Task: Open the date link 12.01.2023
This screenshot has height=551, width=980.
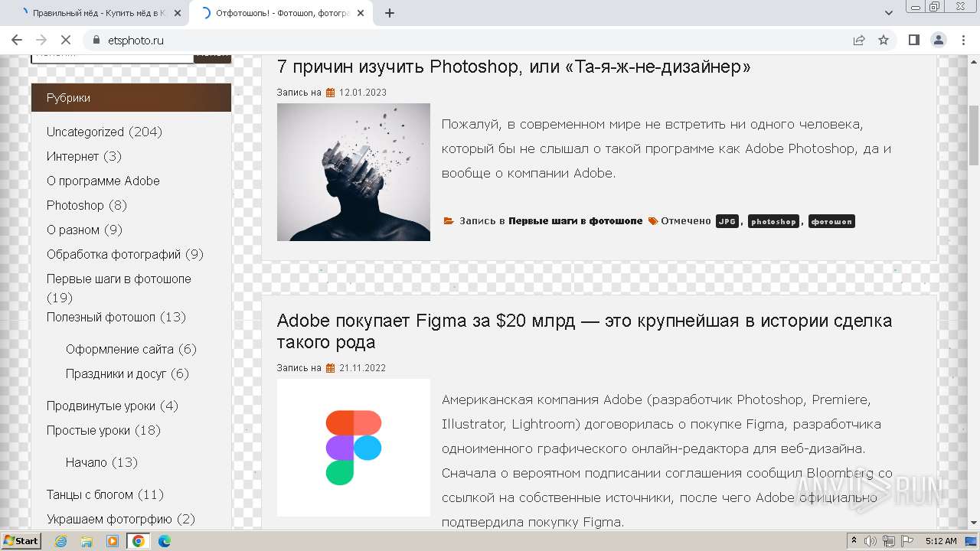Action: tap(363, 93)
